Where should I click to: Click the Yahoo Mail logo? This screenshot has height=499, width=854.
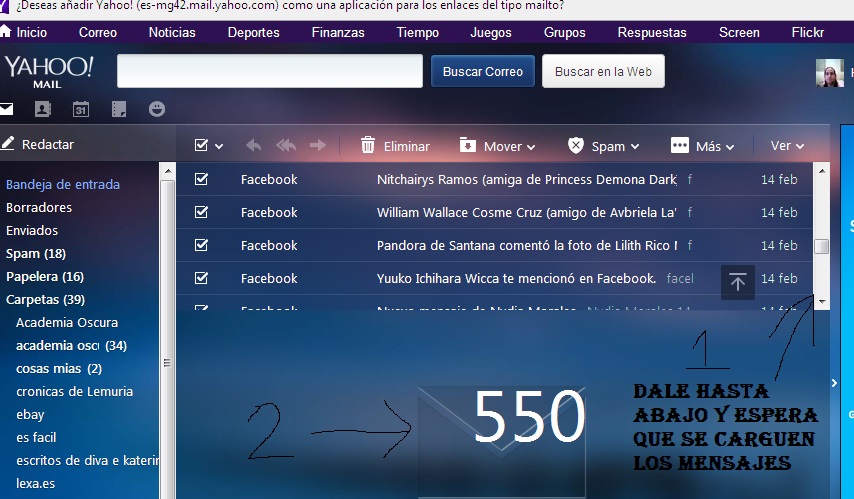pos(48,71)
